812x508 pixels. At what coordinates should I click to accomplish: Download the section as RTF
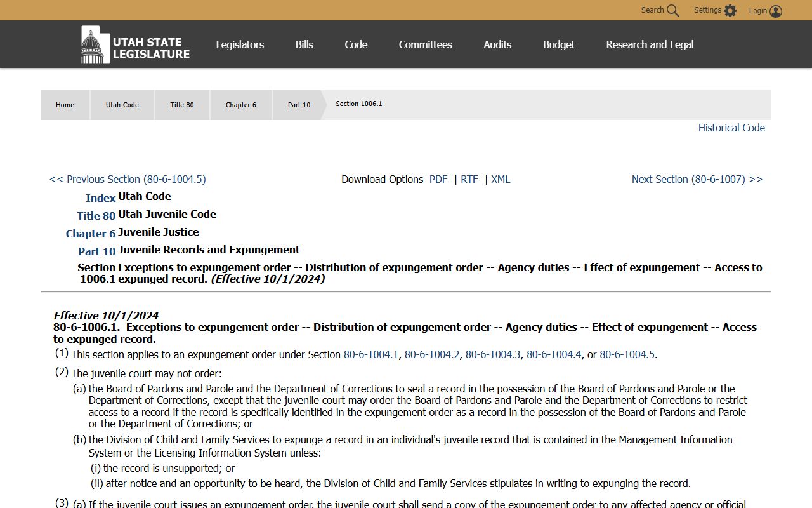tap(469, 179)
